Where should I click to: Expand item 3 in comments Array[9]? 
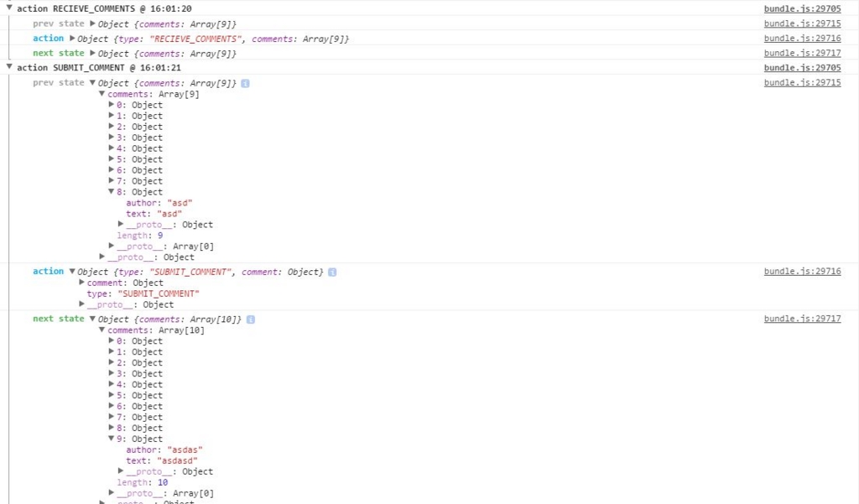coord(112,137)
